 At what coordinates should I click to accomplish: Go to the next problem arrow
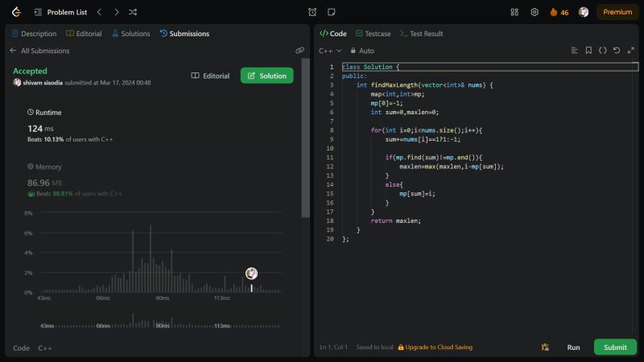click(x=116, y=12)
